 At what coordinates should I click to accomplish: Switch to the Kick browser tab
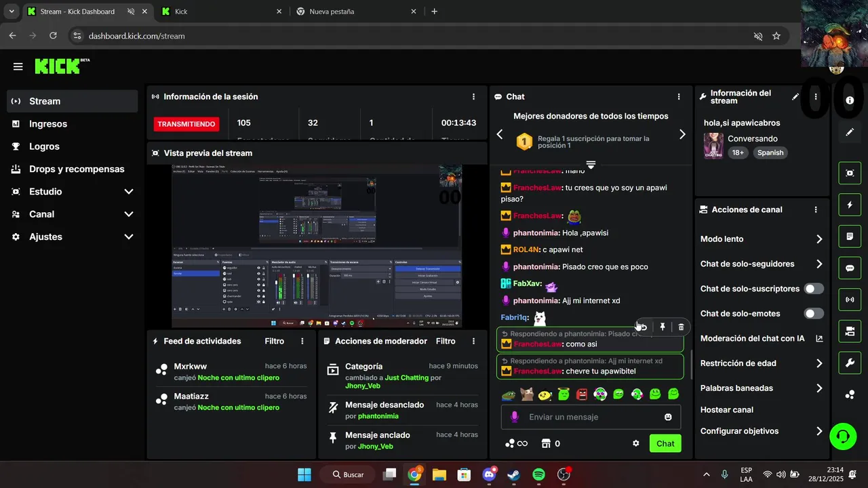[x=222, y=12]
